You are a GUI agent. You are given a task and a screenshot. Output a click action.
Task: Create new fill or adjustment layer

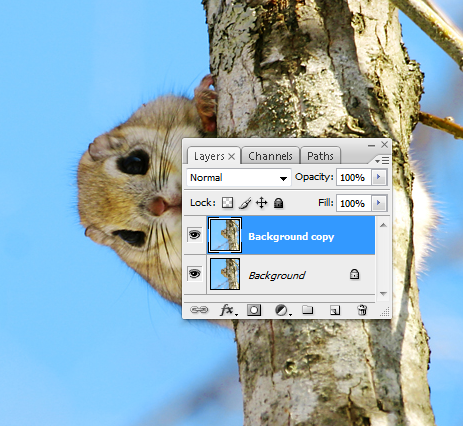pos(283,310)
